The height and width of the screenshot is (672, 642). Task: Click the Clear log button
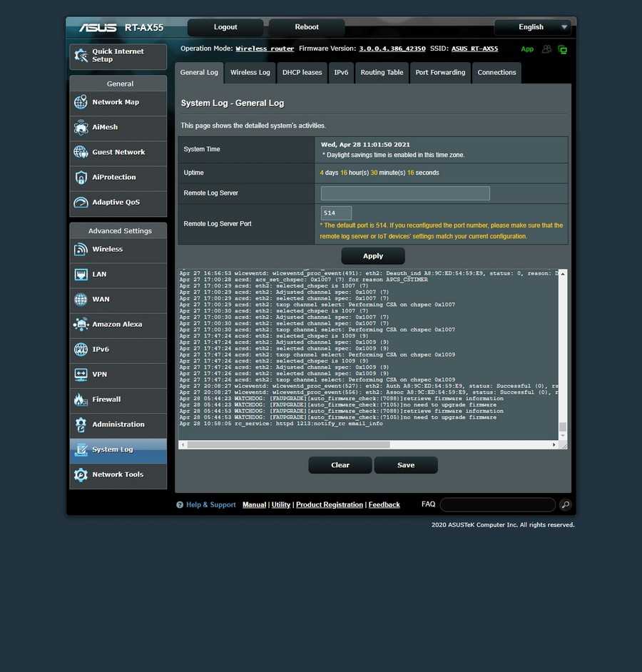(x=340, y=465)
